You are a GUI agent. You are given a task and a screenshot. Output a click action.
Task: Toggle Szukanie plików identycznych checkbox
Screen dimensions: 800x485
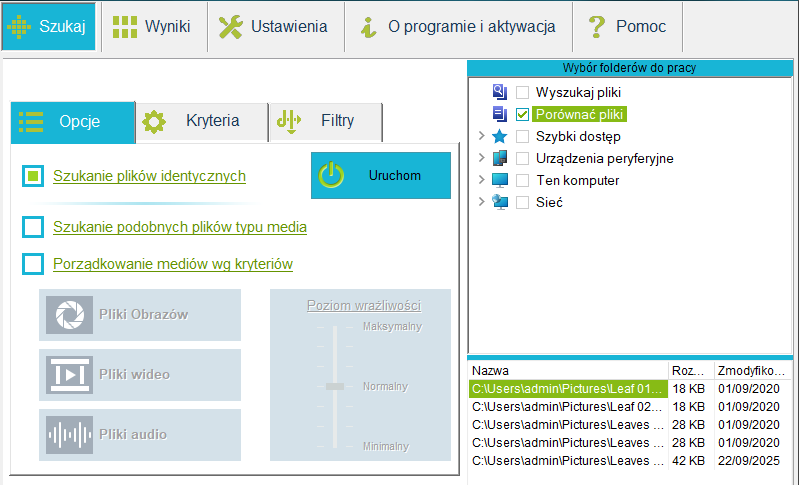[x=33, y=176]
